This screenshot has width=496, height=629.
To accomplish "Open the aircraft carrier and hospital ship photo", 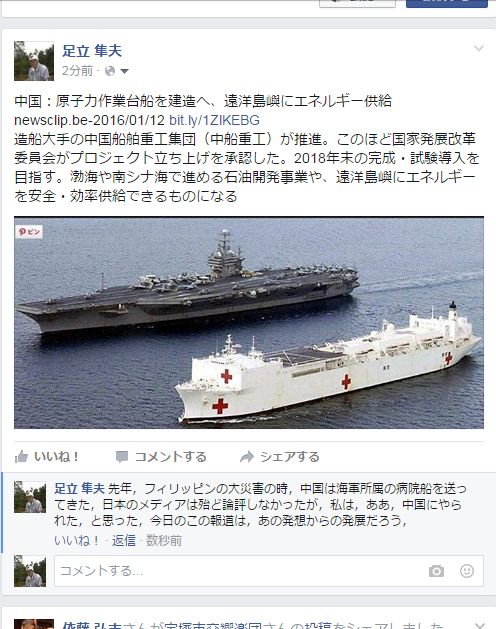I will [x=249, y=323].
